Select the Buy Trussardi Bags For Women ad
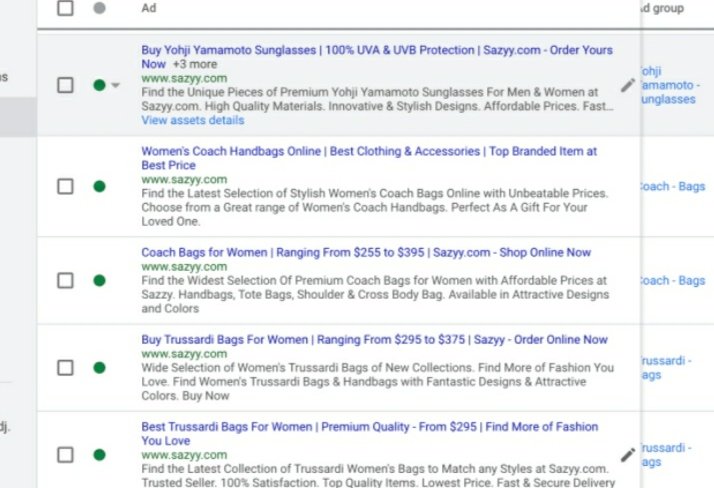Screen dimensions: 714x488 click(x=65, y=368)
